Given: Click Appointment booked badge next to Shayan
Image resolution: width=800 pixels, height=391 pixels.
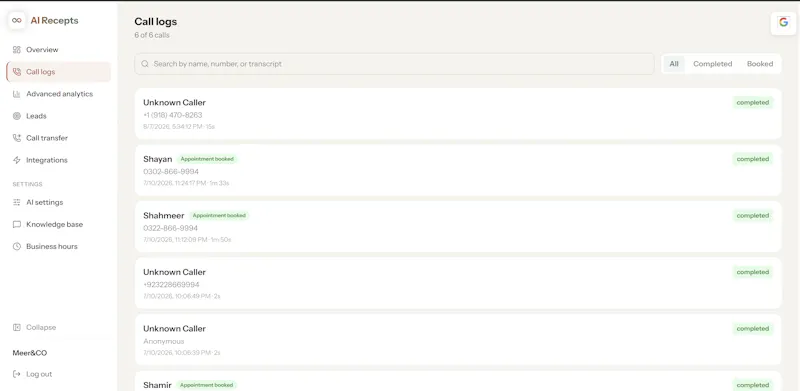Looking at the screenshot, I should coord(207,159).
